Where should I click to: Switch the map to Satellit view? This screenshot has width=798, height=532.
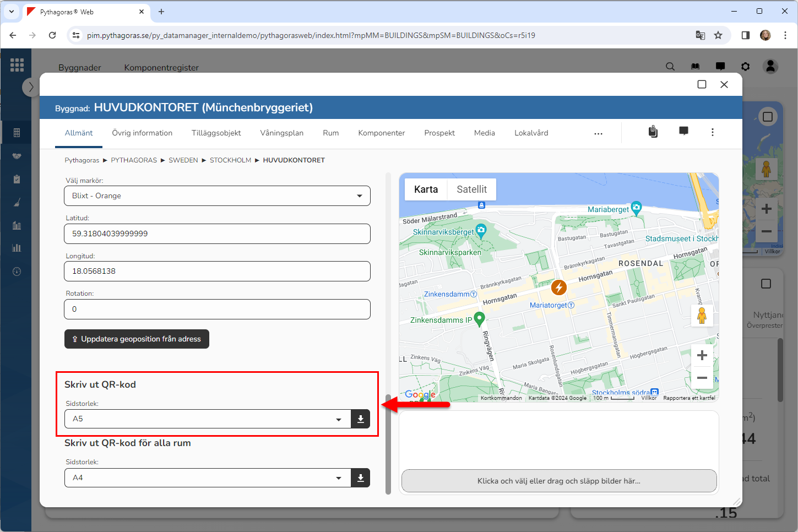[x=471, y=189]
